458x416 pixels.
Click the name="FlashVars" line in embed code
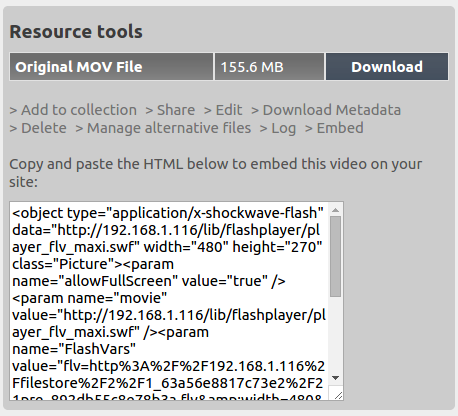click(x=74, y=349)
